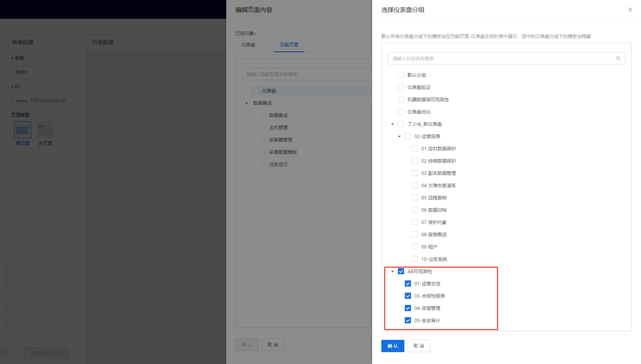
Task: Close the 选择仪表盘分组 drawer
Action: coord(630,10)
